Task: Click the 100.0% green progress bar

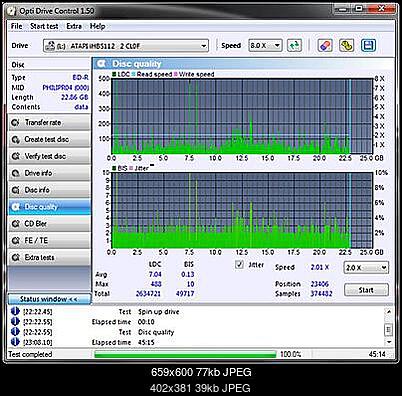Action: 185,354
